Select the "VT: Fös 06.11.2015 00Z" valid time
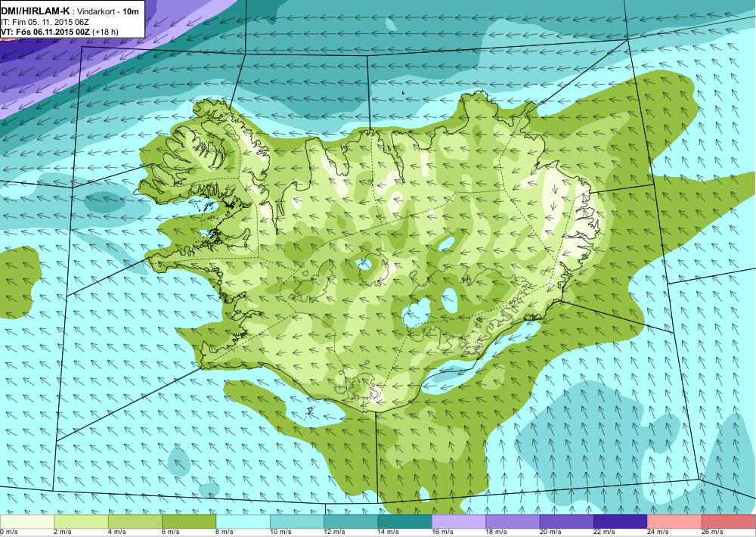Image resolution: width=756 pixels, height=537 pixels. pos(46,33)
